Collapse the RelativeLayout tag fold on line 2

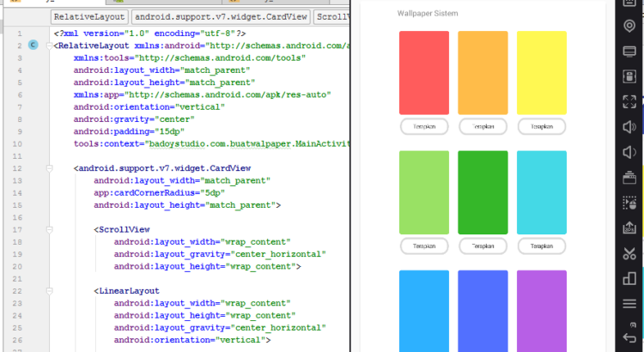coord(48,46)
